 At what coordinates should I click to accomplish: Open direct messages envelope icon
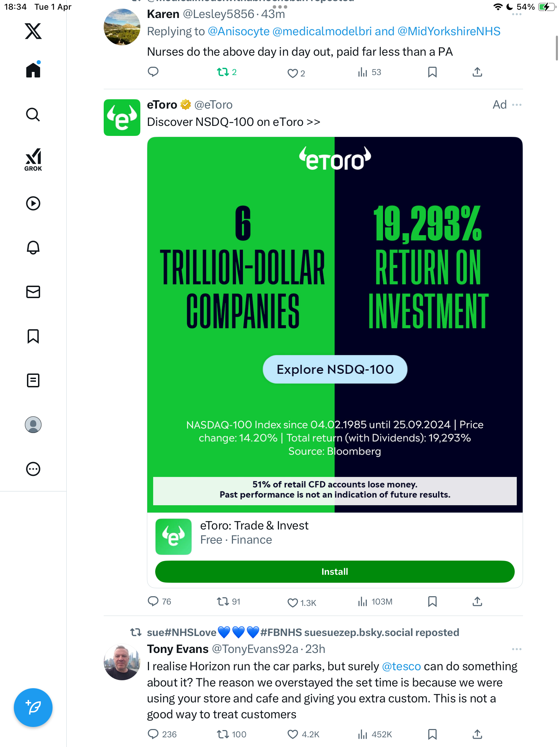click(x=33, y=292)
